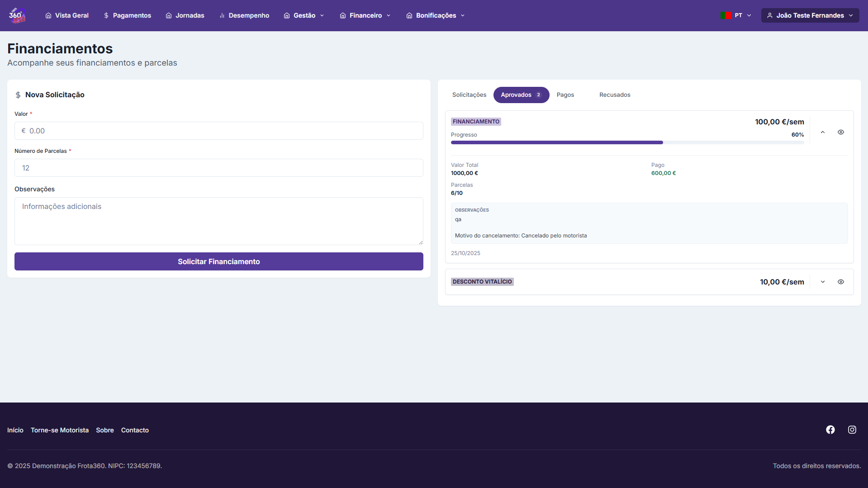Image resolution: width=868 pixels, height=488 pixels.
Task: Click the Portugal flag icon
Action: point(726,15)
